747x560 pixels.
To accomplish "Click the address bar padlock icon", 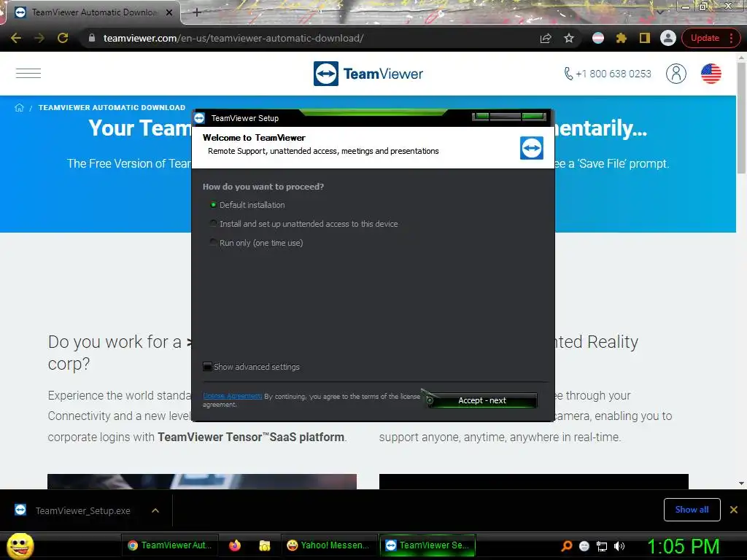I will [x=92, y=38].
